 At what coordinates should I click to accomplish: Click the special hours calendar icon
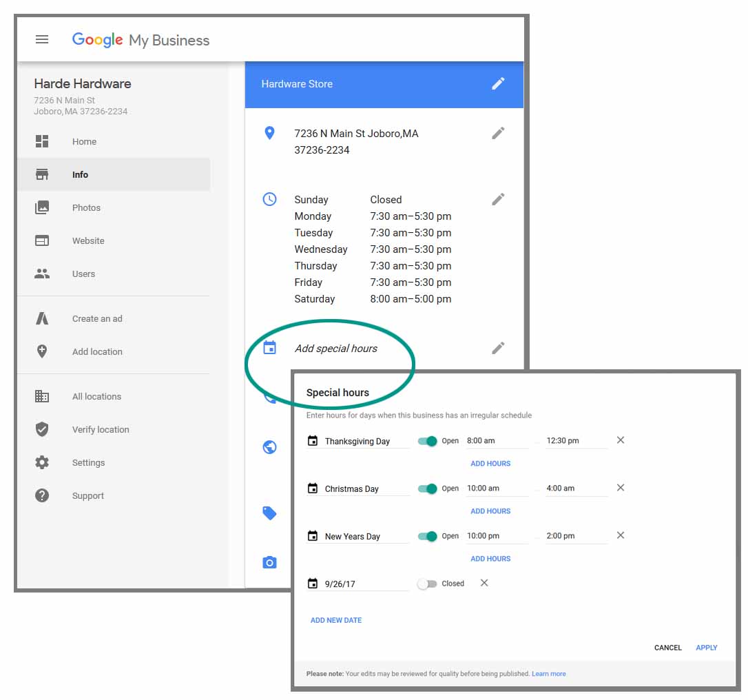[x=269, y=347]
